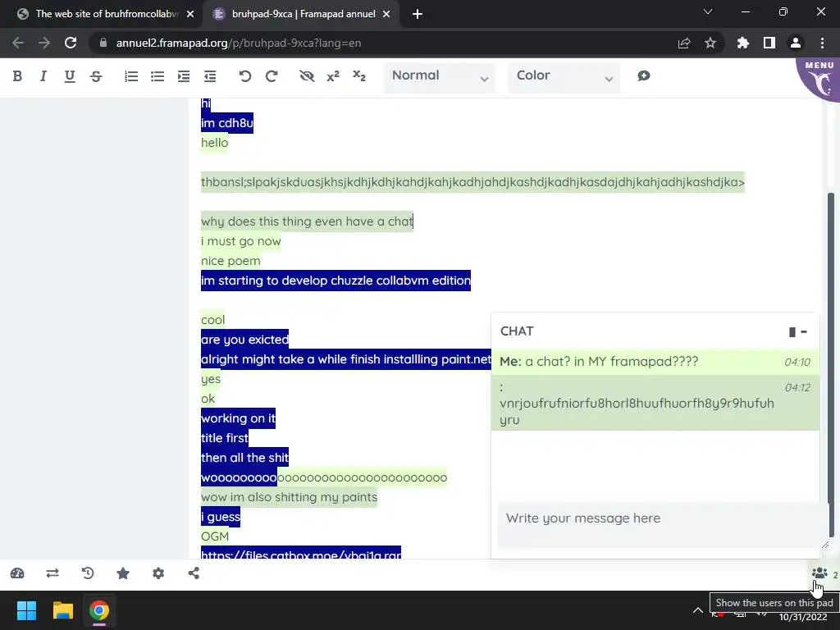This screenshot has width=840, height=630.
Task: Close the bruhpad-9xca Framapad tab
Action: [386, 14]
